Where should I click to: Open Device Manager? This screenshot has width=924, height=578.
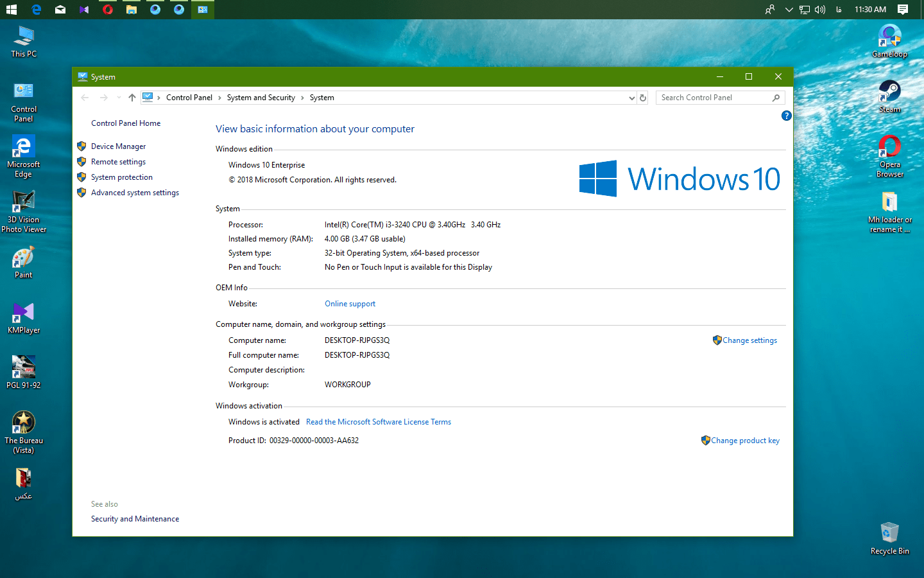[118, 146]
